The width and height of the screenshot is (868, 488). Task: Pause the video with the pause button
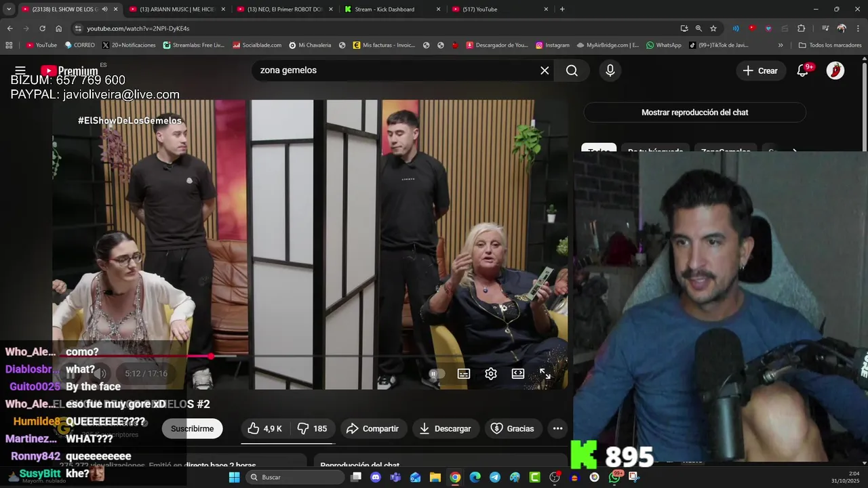(x=71, y=373)
